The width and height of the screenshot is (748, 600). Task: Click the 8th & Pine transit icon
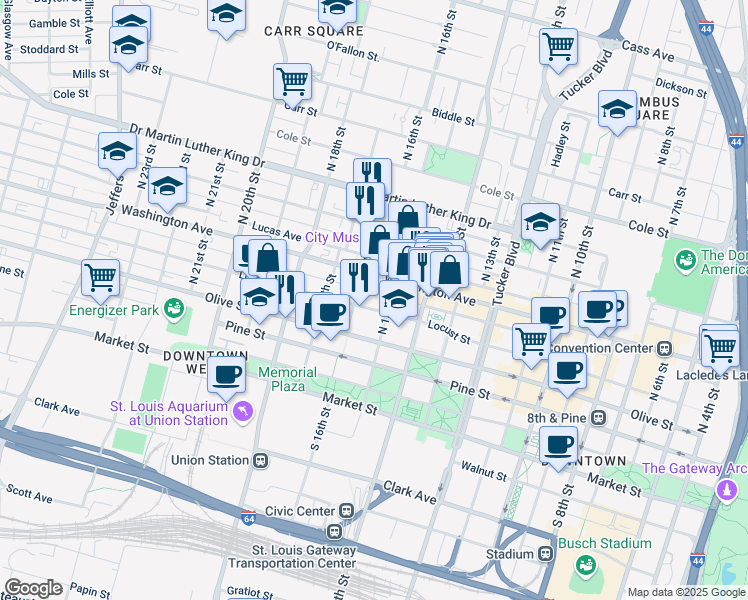[x=598, y=418]
